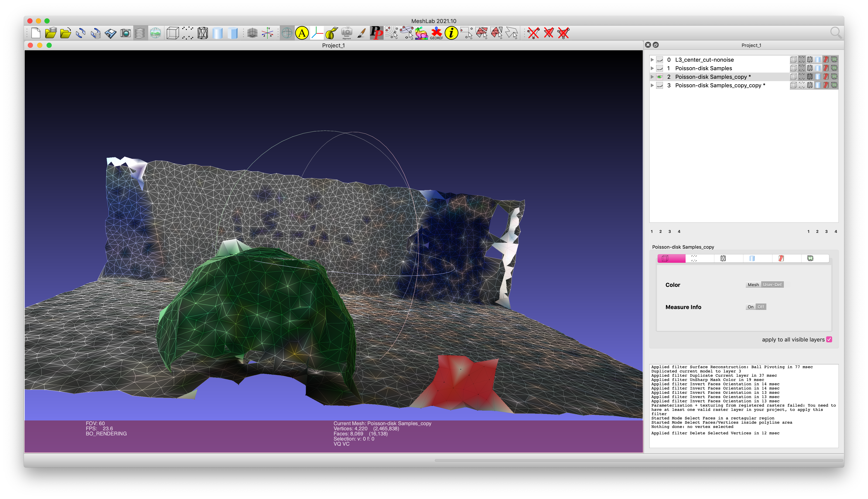Open the wireframe tab in render panel
Screen dimensions: 868x499
click(723, 258)
